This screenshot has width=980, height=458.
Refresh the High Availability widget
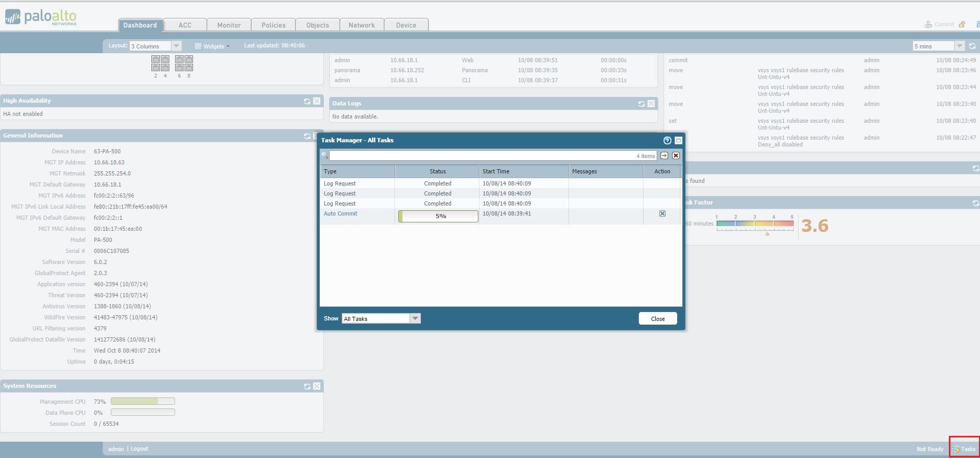pyautogui.click(x=307, y=101)
